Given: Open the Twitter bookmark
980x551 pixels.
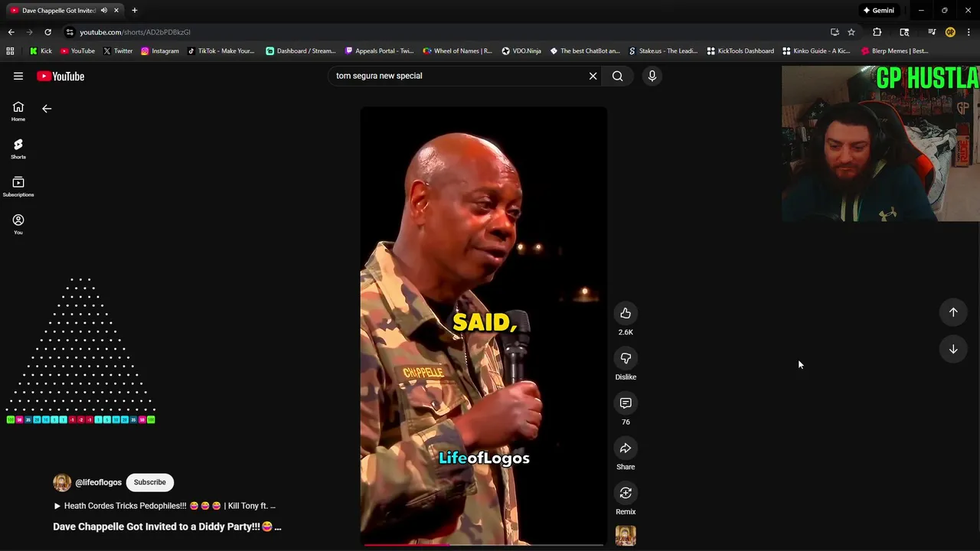Looking at the screenshot, I should 118,51.
